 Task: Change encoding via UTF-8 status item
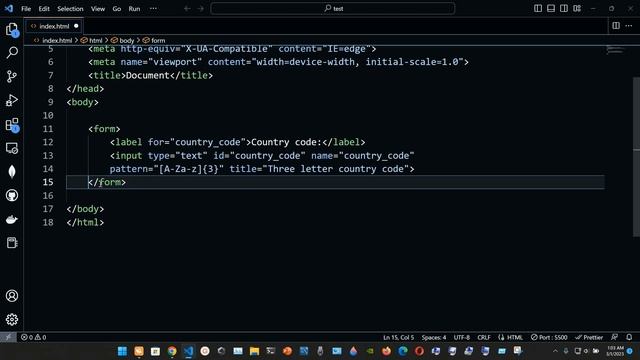click(x=462, y=337)
